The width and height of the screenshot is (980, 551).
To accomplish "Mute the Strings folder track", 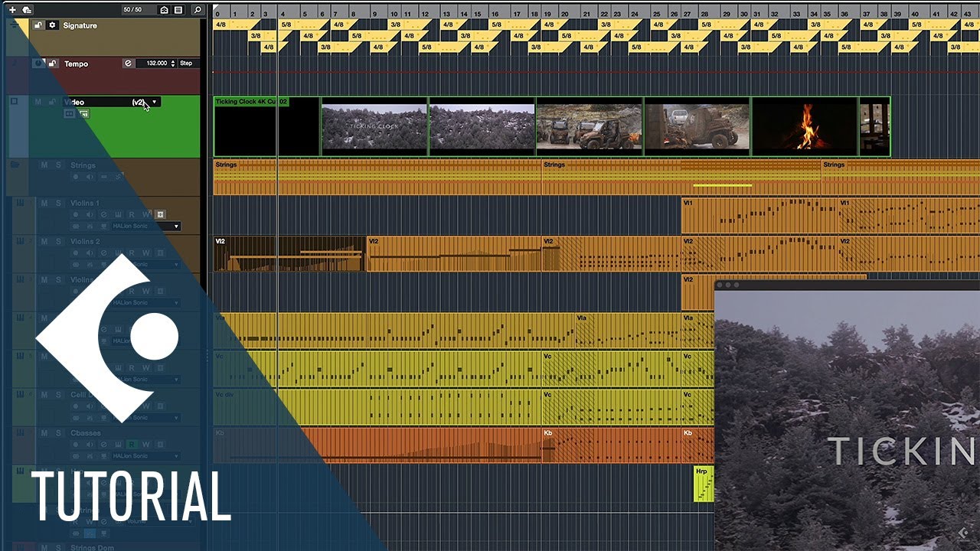I will click(x=44, y=165).
